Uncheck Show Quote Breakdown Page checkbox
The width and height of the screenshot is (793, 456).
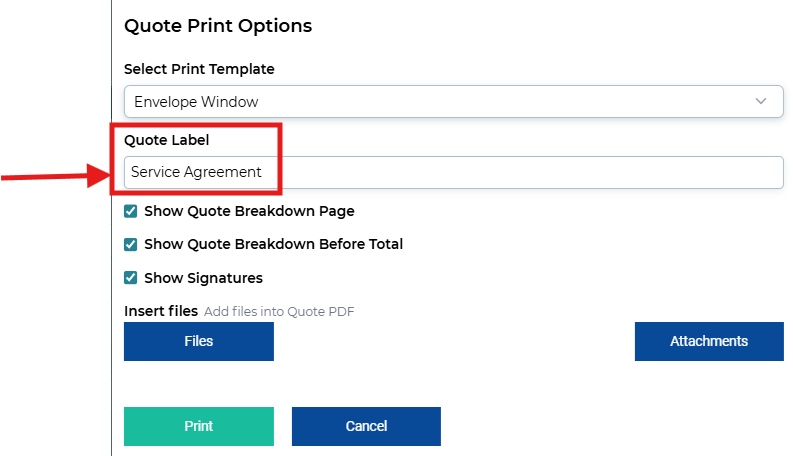(130, 211)
